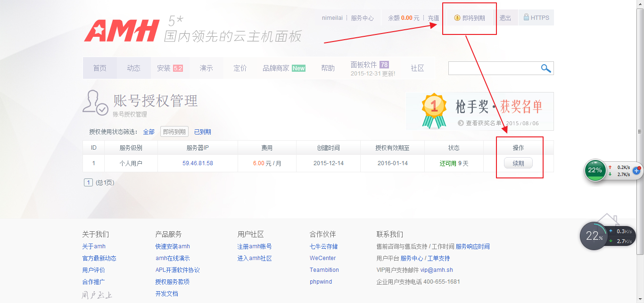The height and width of the screenshot is (303, 644).
Task: Click the search magnifier icon
Action: coord(546,68)
